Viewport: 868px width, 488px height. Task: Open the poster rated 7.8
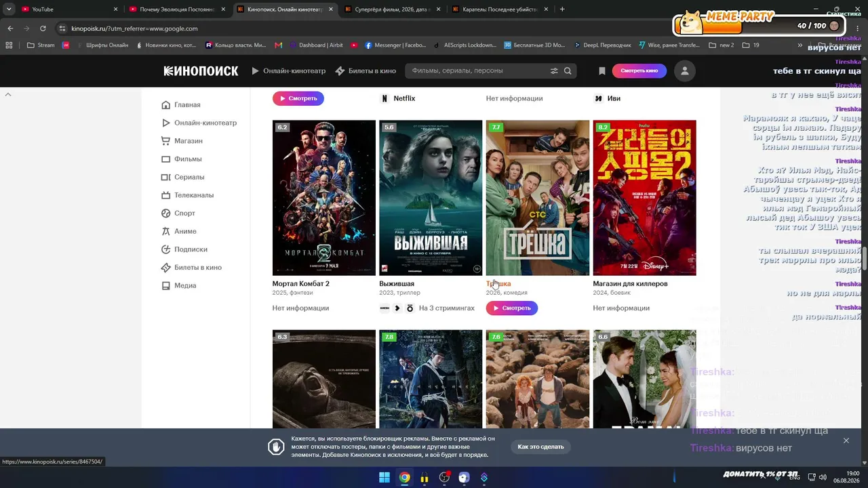[431, 379]
